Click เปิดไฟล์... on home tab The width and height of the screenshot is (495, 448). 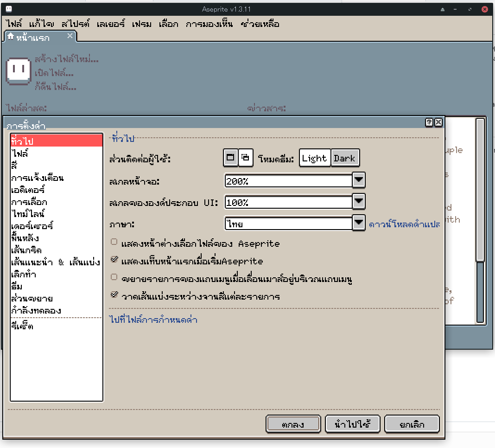(x=54, y=73)
